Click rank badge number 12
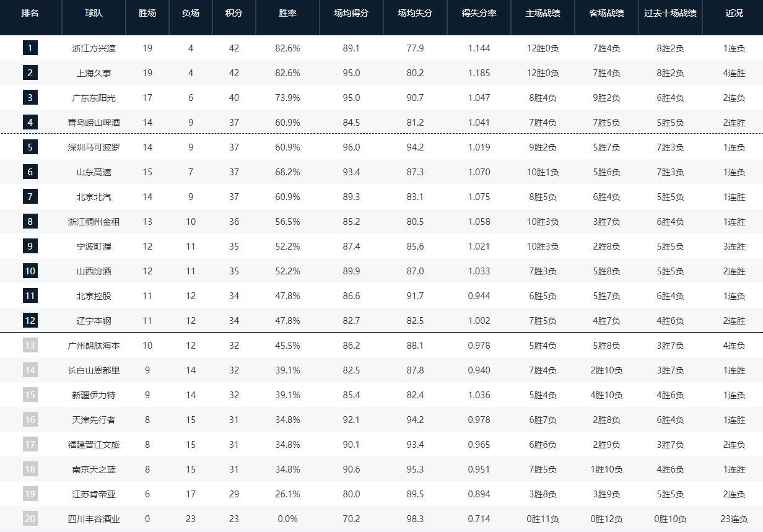Screen dimensions: 763x532 coord(30,320)
